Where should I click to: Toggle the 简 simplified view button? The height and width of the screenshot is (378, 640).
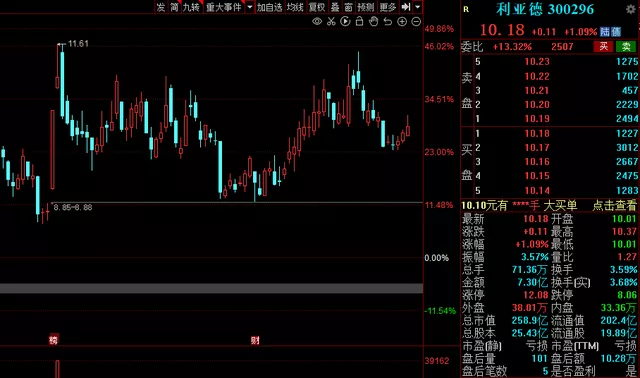coord(174,7)
